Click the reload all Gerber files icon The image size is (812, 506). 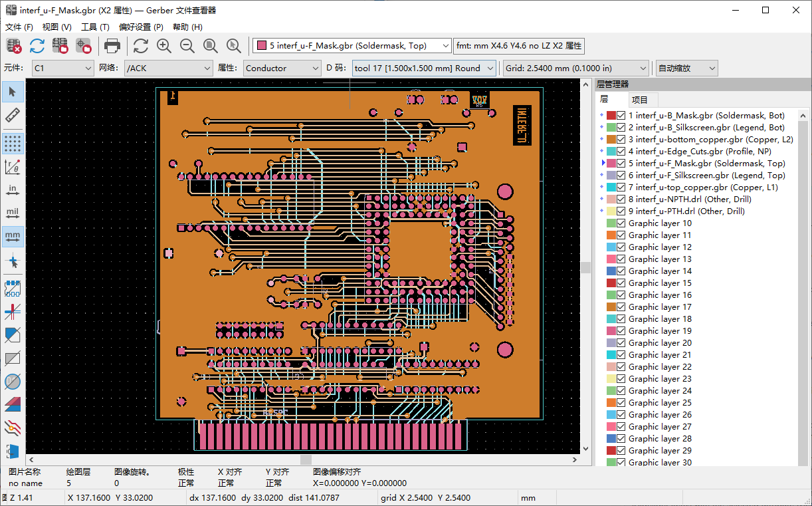(37, 46)
